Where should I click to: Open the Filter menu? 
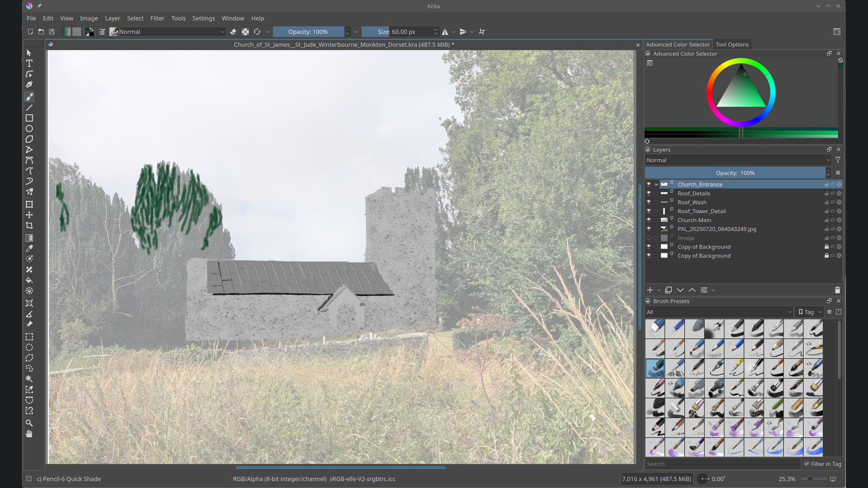(x=157, y=19)
